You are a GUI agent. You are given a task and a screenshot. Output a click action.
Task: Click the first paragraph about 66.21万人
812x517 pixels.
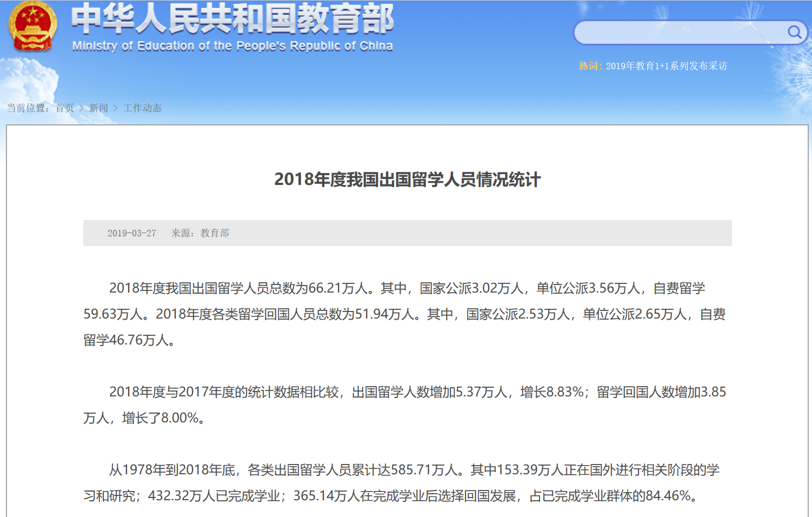tap(405, 314)
